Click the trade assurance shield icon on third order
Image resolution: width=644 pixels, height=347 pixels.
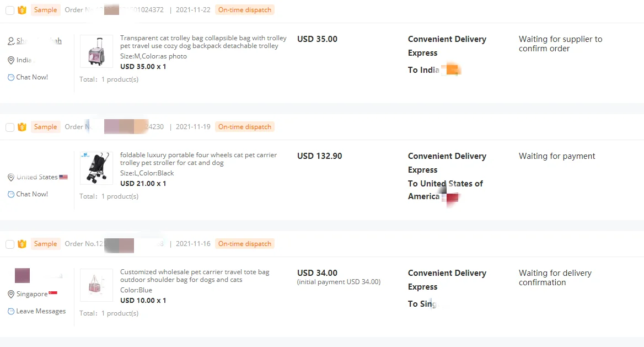(x=22, y=244)
